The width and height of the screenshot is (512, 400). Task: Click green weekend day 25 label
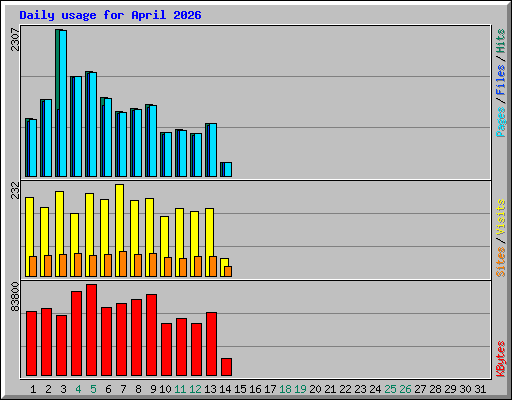(x=390, y=389)
